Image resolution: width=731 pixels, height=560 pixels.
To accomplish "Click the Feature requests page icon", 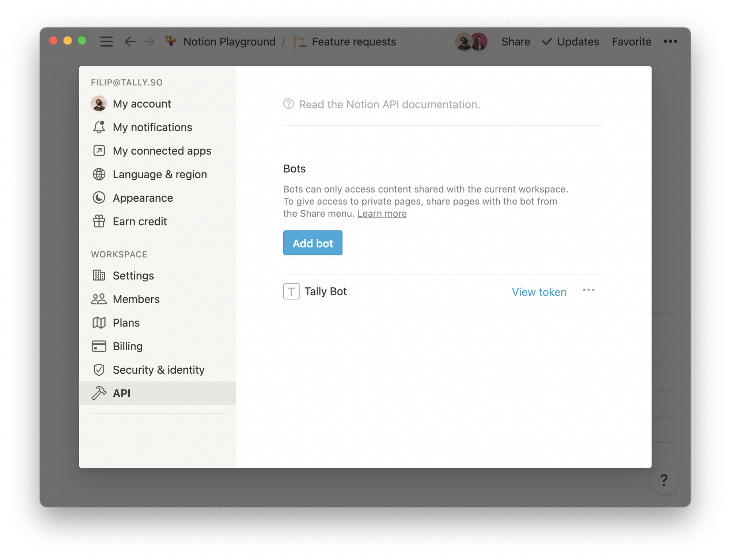I will click(299, 42).
